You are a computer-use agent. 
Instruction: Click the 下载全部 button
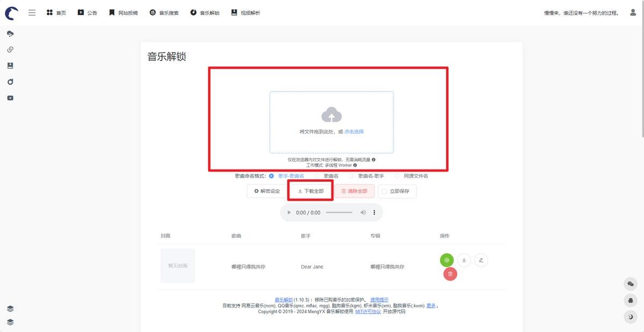311,191
